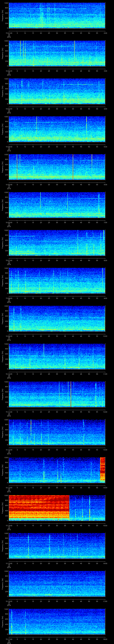Open the spectrogram panel starting at 15:02:00
114x644 pixels.
pyautogui.click(x=57, y=53)
